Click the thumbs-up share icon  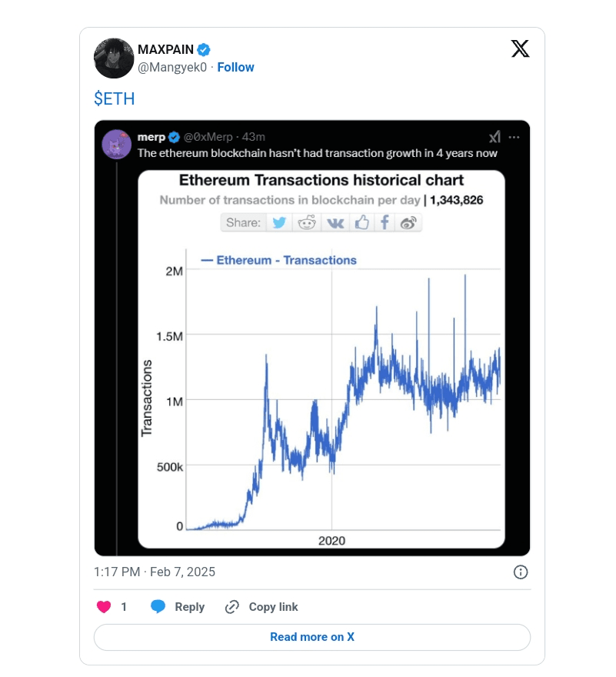point(361,223)
